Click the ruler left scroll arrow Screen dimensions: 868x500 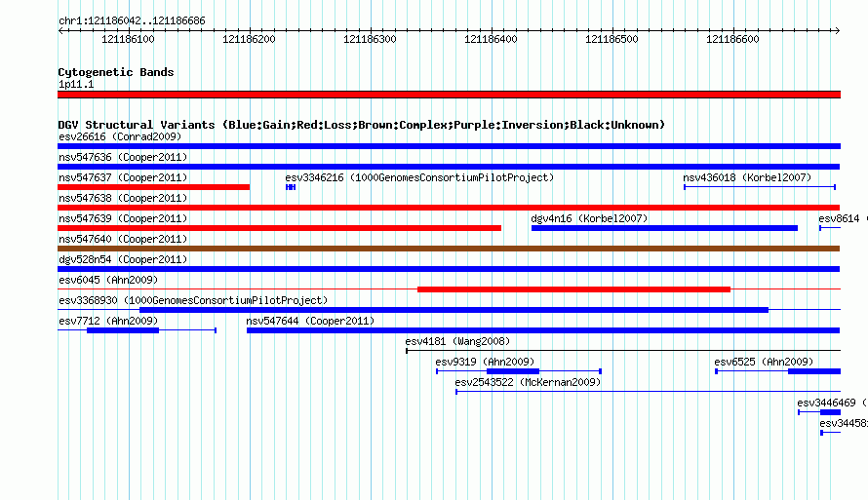[60, 31]
